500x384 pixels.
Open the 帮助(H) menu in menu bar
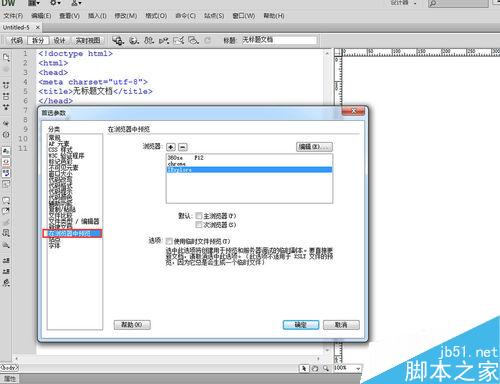274,16
